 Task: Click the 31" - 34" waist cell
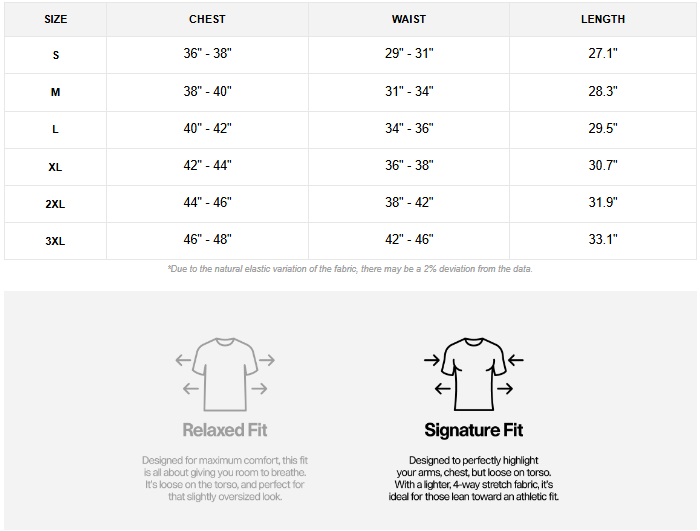tap(409, 91)
